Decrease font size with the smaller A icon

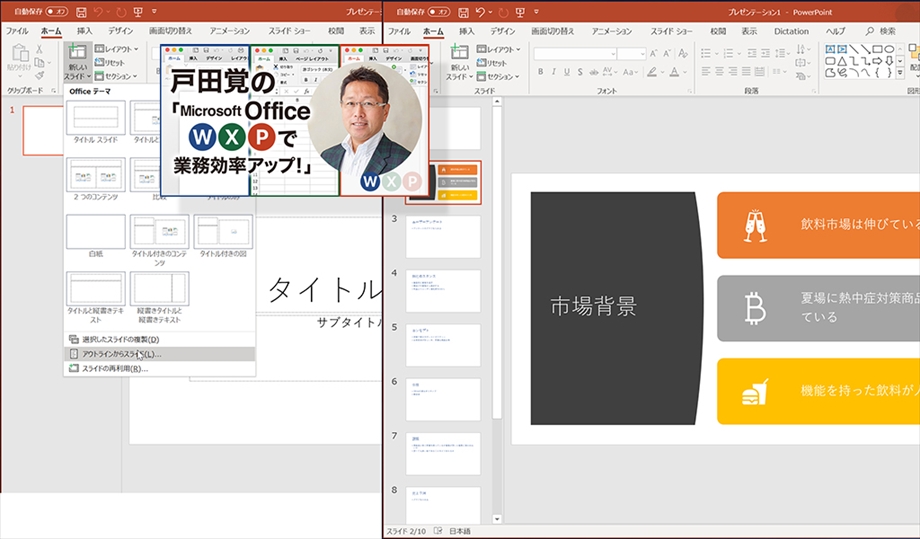(667, 53)
